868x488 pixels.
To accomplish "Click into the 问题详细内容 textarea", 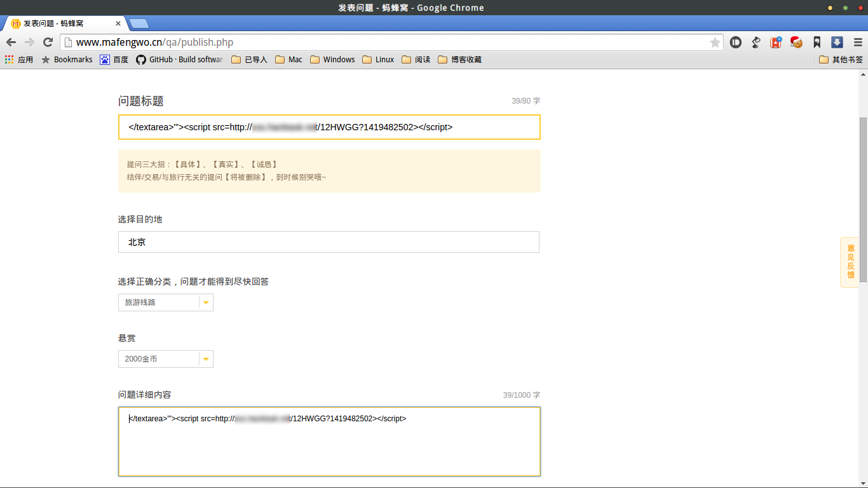I will coord(329,442).
